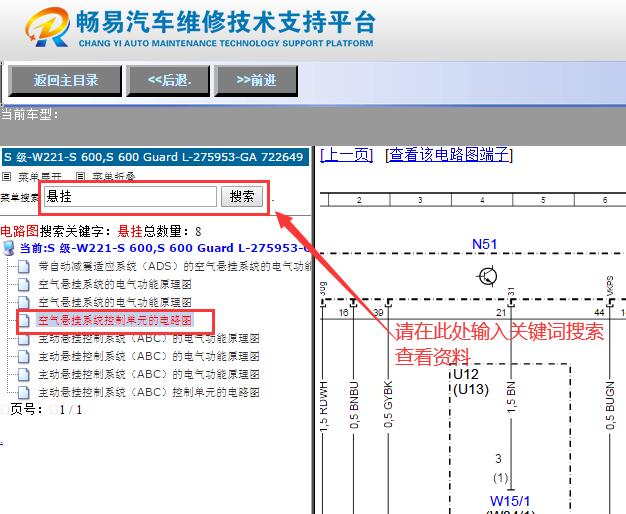The image size is (626, 514).
Task: Open the 查看该电路图端子 link
Action: click(449, 155)
